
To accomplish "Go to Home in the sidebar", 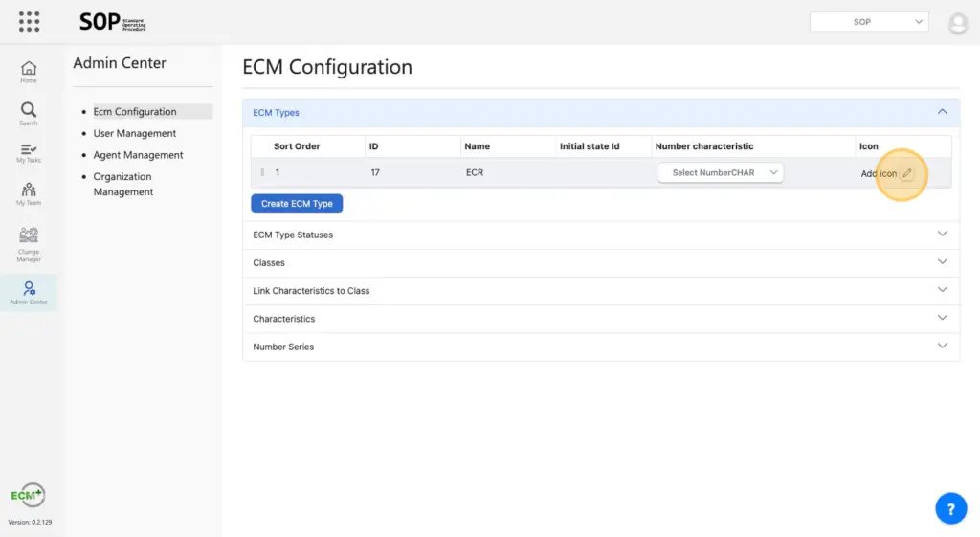I will (29, 72).
